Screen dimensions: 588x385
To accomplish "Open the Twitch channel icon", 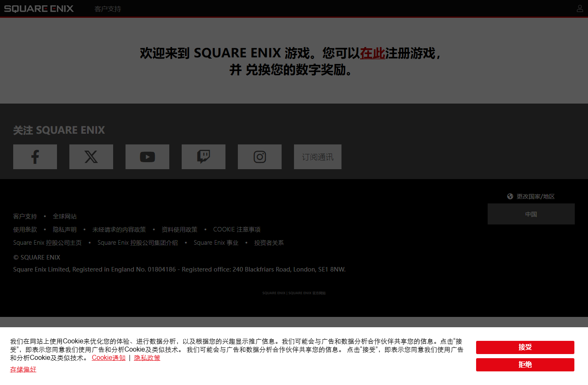I will [204, 157].
